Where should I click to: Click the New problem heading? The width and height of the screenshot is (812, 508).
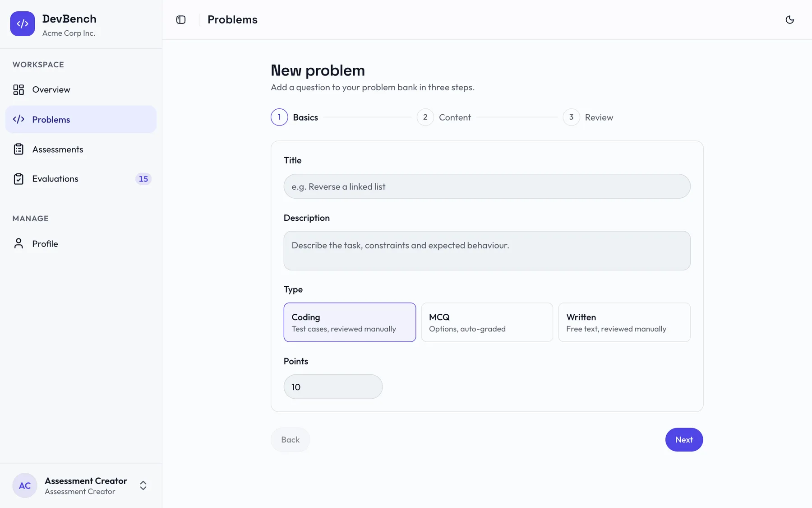[x=318, y=70]
